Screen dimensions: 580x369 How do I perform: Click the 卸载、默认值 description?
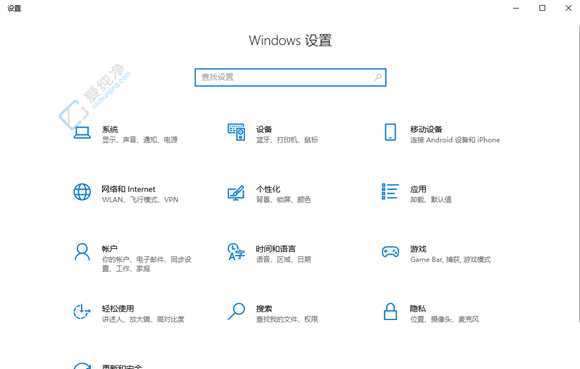(x=431, y=200)
